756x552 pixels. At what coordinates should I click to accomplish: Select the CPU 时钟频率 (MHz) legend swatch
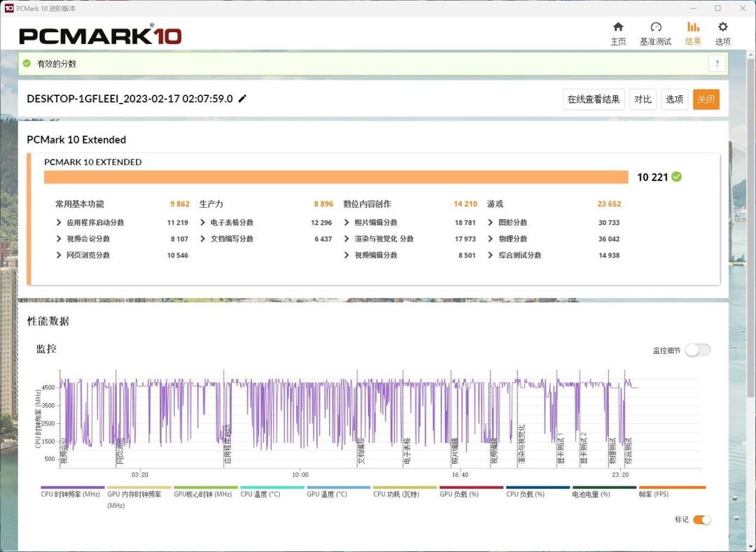tap(72, 488)
